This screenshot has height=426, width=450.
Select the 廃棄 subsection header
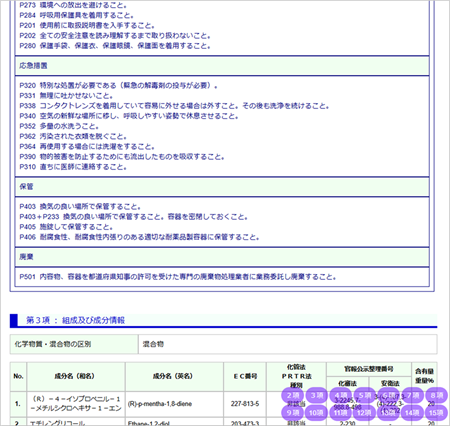222,257
